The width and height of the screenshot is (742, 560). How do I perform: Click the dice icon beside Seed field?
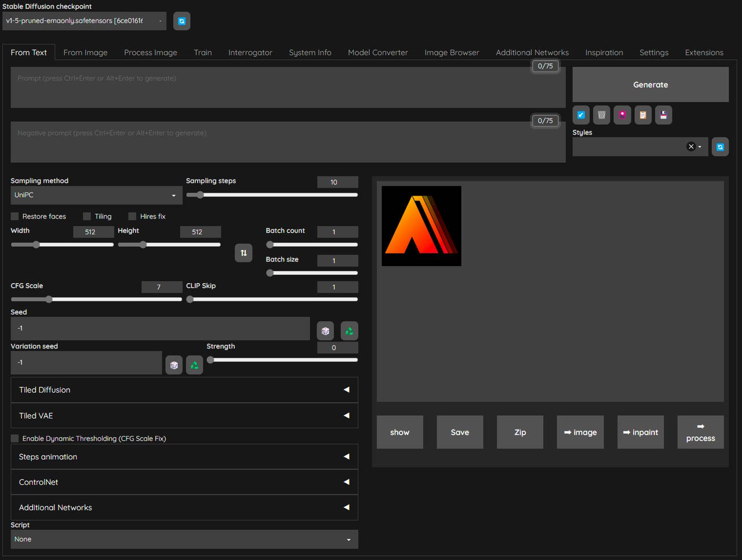point(325,330)
